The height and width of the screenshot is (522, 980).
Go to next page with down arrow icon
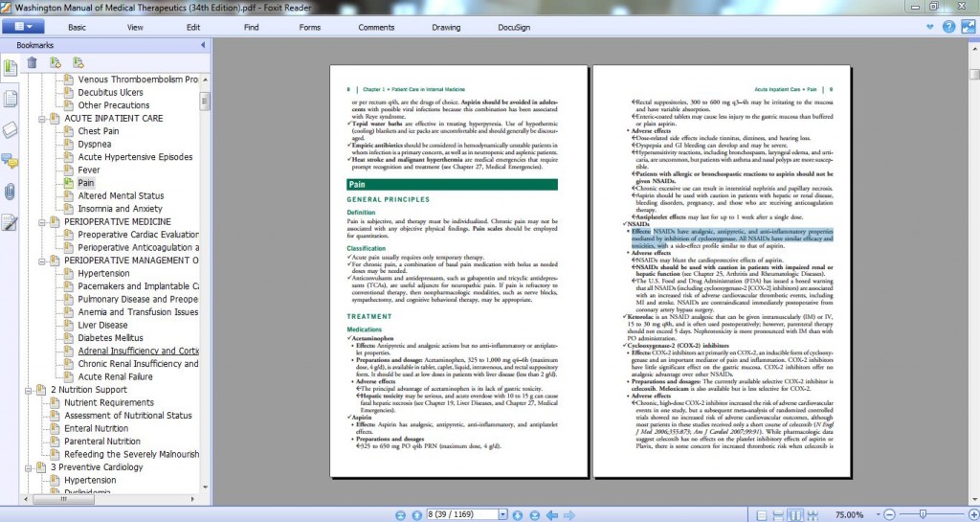(x=518, y=515)
